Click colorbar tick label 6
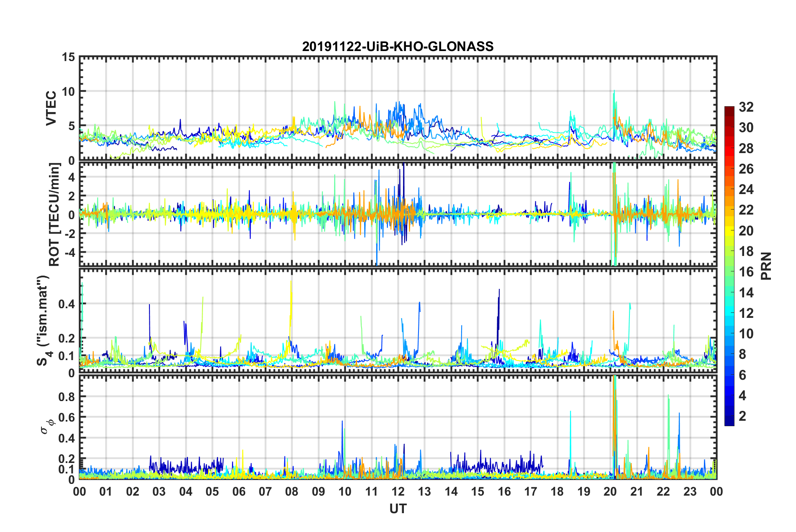Viewport: 796px width, 532px height. tap(742, 375)
